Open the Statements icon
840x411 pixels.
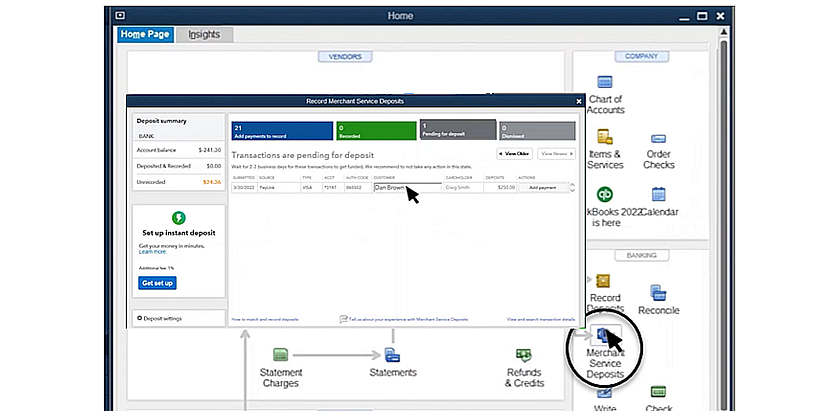click(x=393, y=355)
